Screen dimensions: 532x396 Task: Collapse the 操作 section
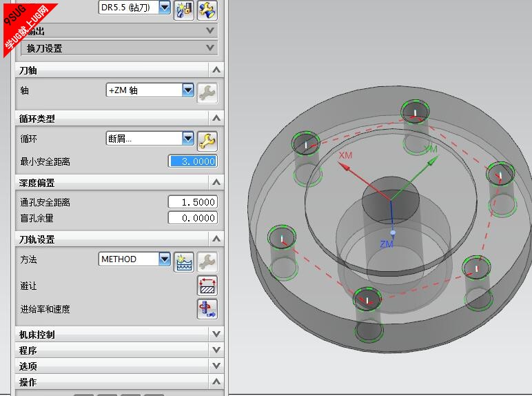point(216,382)
